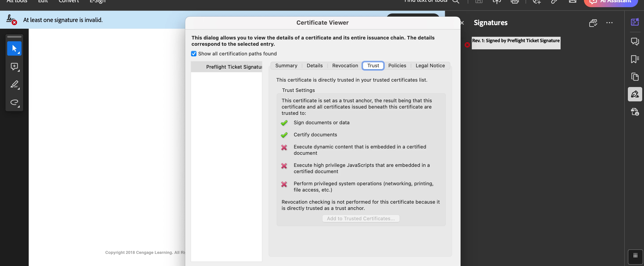Switch to the Summary tab
The image size is (644, 266).
286,66
